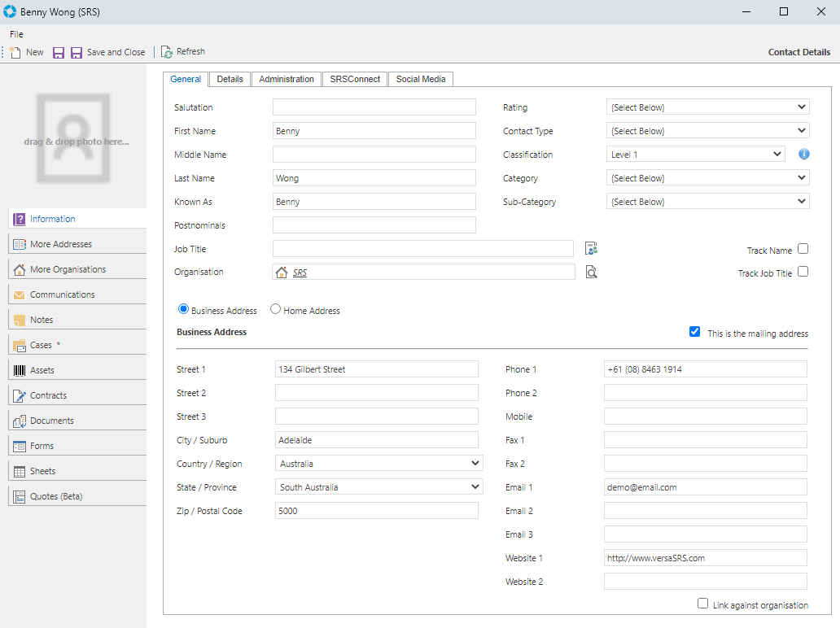Image resolution: width=840 pixels, height=628 pixels.
Task: Expand the Country / Region dropdown
Action: tap(378, 463)
